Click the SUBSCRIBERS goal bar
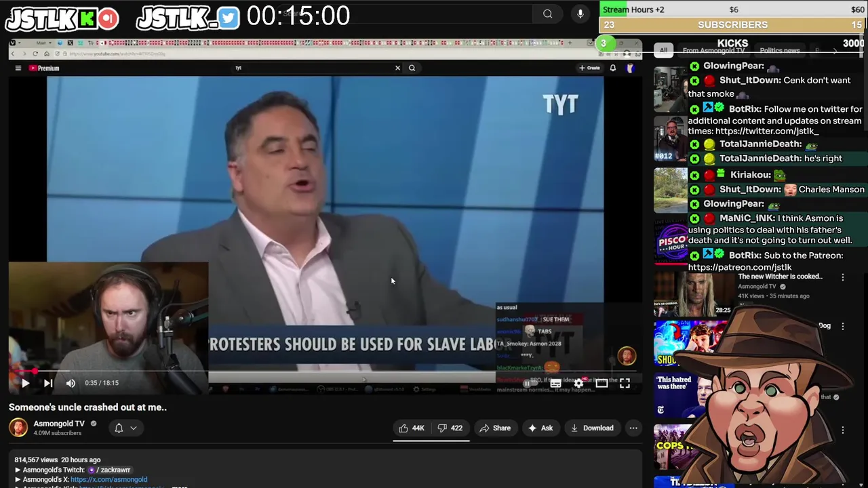Image resolution: width=868 pixels, height=488 pixels. (733, 25)
